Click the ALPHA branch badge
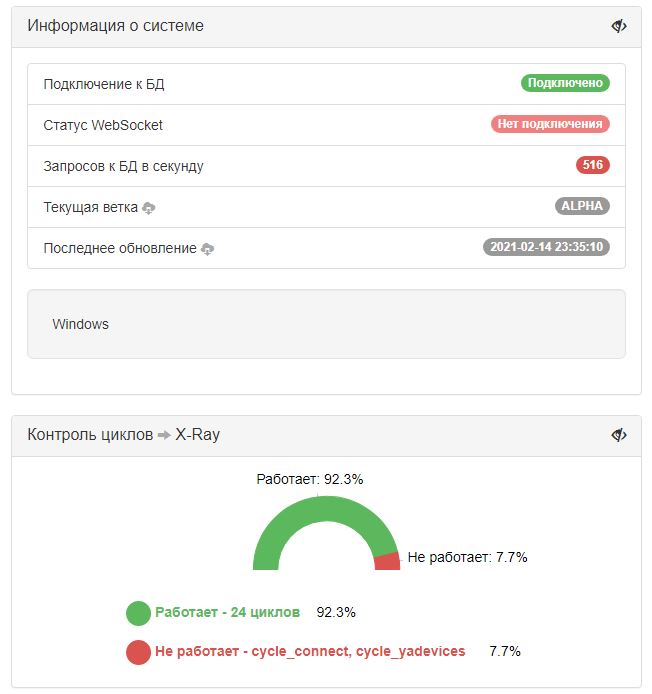 pyautogui.click(x=582, y=206)
